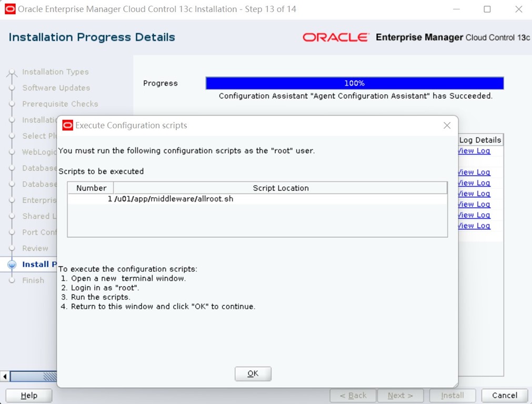Select the Shared Location step
Viewport: 532px width, 404px height.
coord(39,216)
